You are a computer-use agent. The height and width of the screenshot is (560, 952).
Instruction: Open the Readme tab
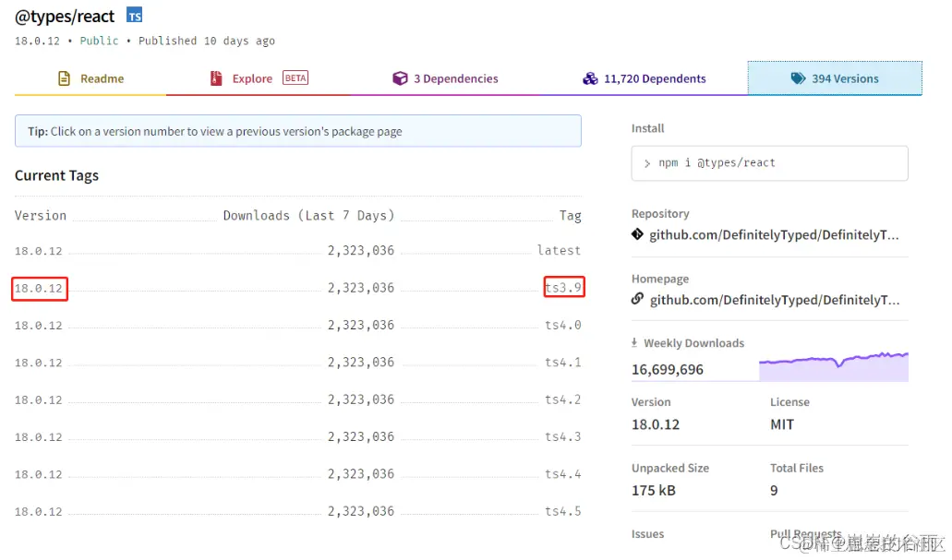pyautogui.click(x=90, y=78)
